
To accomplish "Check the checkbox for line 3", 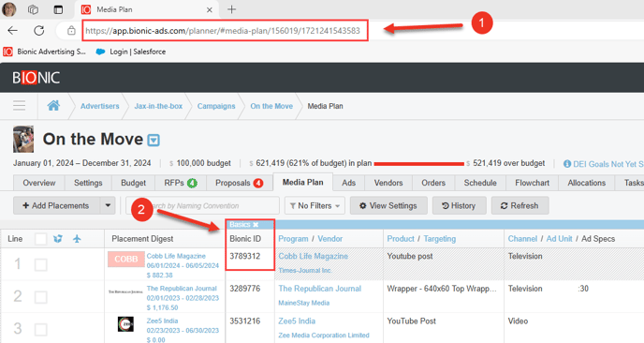I will coord(40,330).
